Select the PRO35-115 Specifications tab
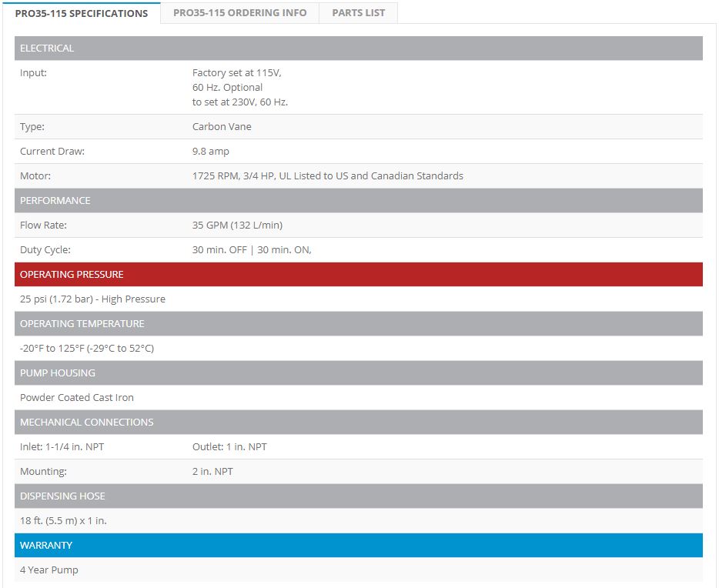 coord(81,13)
